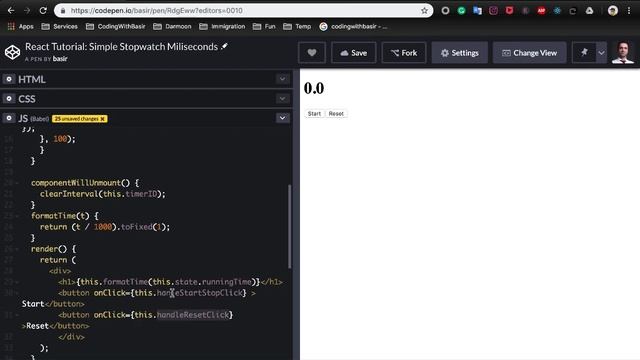
Task: Open the Temp bookmarks folder
Action: 297,27
